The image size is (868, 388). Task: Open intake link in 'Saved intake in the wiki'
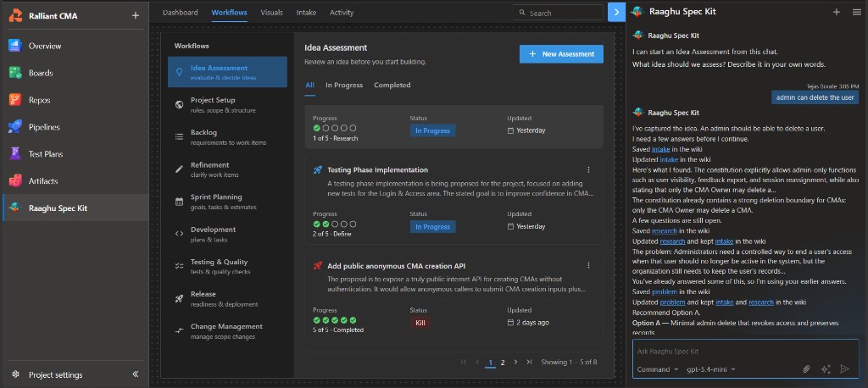point(661,149)
